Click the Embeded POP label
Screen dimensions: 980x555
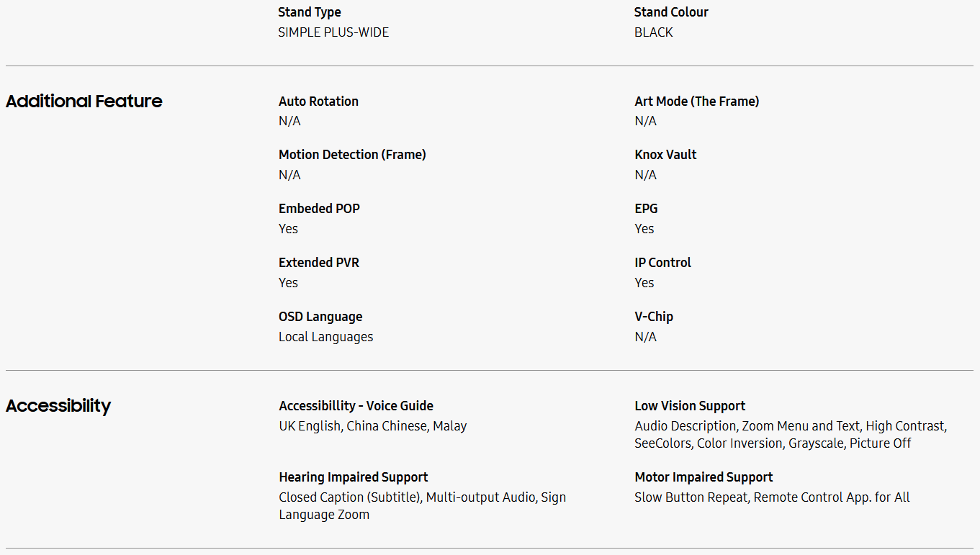point(319,209)
